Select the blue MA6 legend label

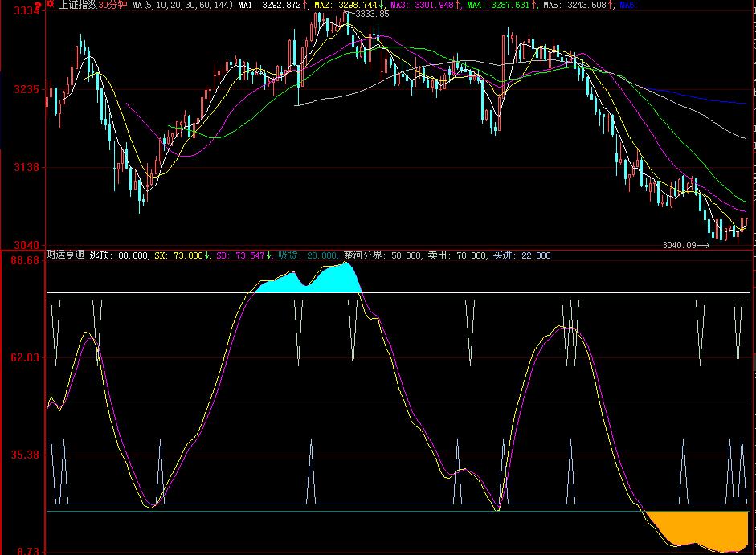(x=627, y=6)
